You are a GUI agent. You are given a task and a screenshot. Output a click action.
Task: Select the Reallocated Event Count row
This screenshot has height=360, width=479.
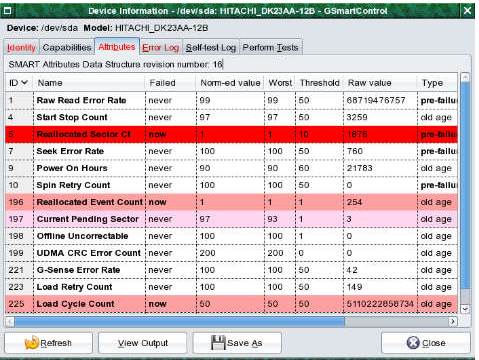(231, 202)
